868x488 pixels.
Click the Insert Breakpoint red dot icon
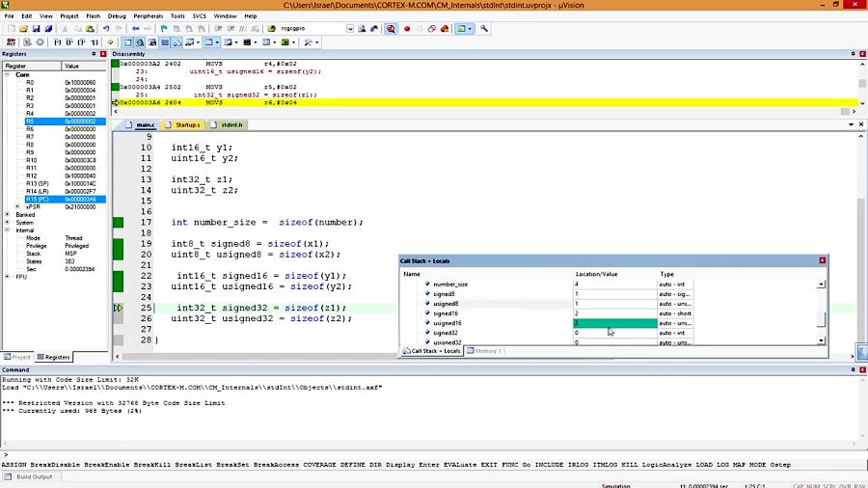(407, 29)
